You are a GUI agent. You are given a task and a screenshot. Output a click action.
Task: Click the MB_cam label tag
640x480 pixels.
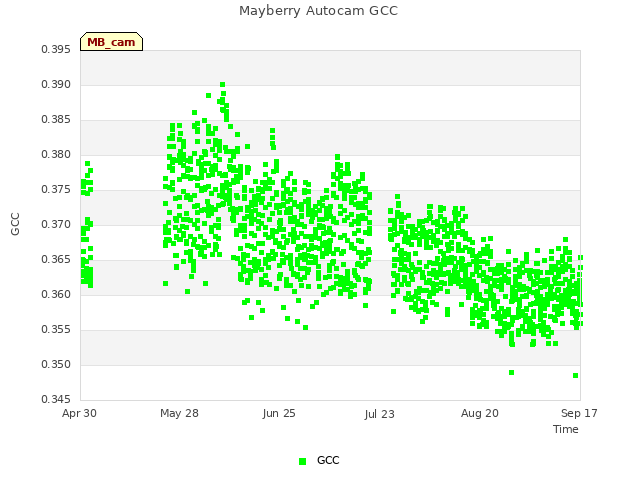[111, 42]
